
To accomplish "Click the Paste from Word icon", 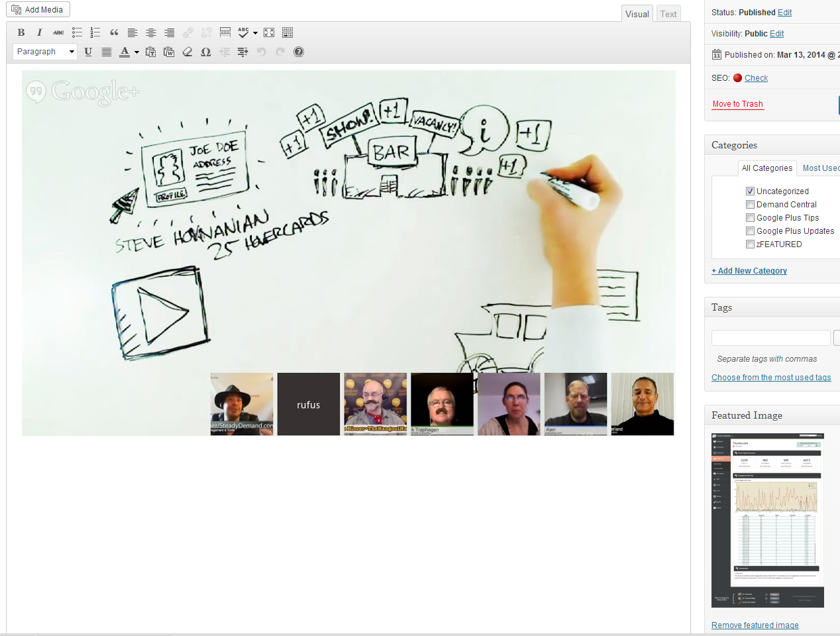I will [169, 52].
